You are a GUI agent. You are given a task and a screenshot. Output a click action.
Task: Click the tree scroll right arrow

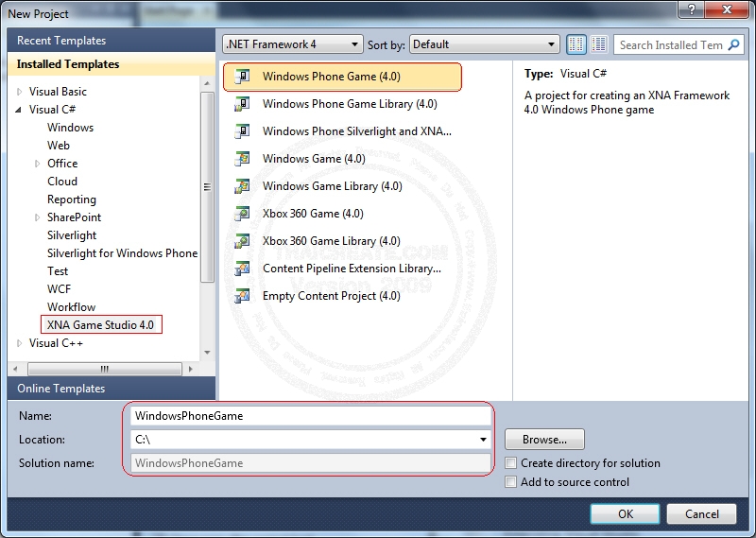click(191, 369)
